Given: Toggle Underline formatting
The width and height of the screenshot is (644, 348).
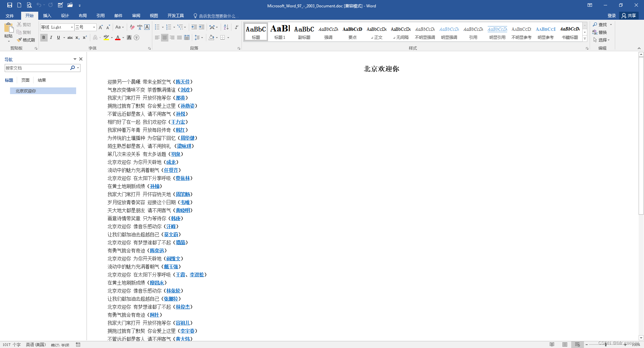Looking at the screenshot, I should click(x=58, y=38).
